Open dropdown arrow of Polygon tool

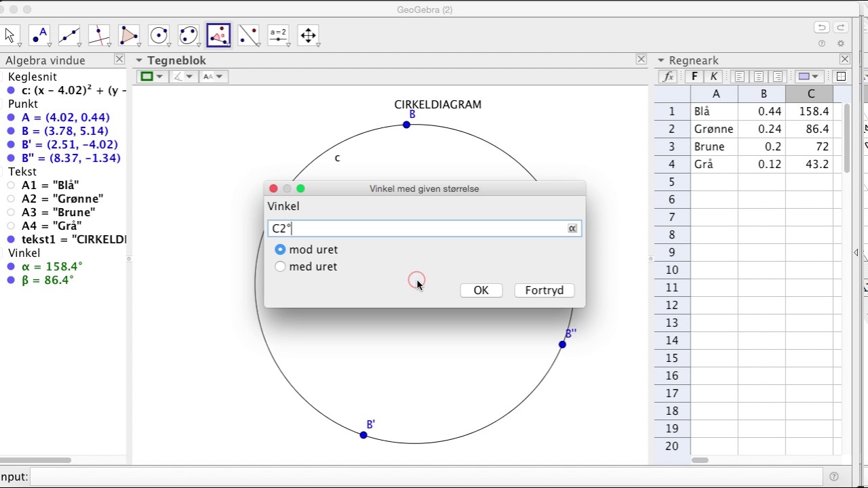[x=139, y=45]
